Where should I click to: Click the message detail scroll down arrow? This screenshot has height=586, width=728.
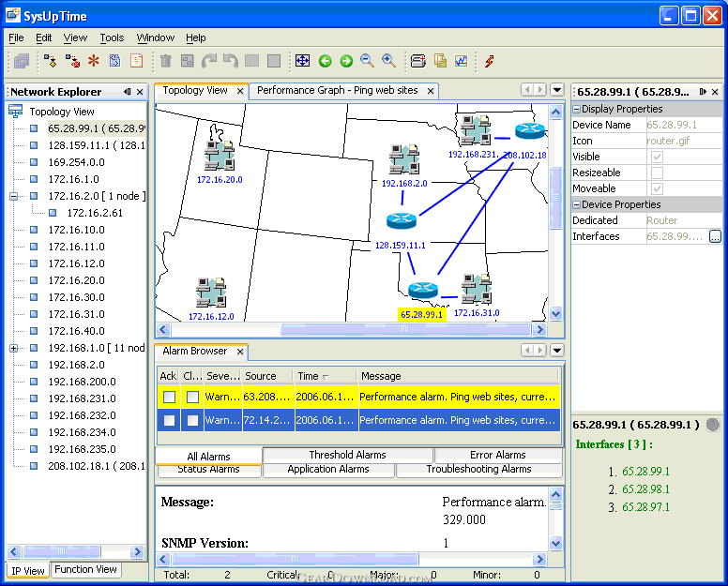click(555, 542)
